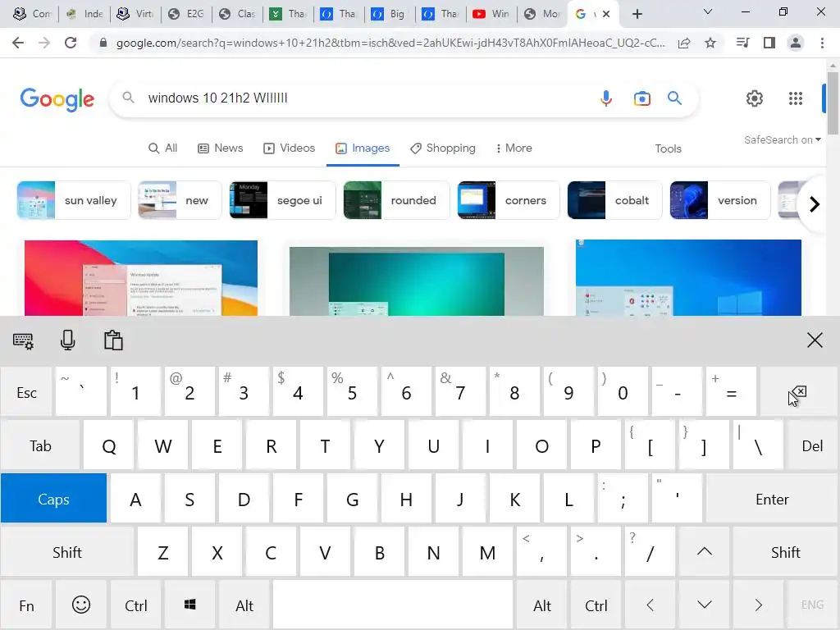Focus the Chrome address bar URL
840x630 pixels.
click(x=390, y=43)
